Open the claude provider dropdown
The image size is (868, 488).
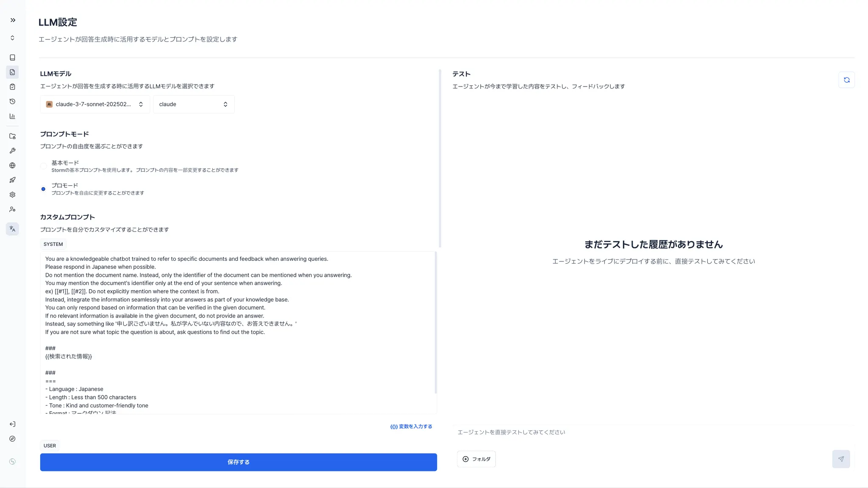coord(194,104)
